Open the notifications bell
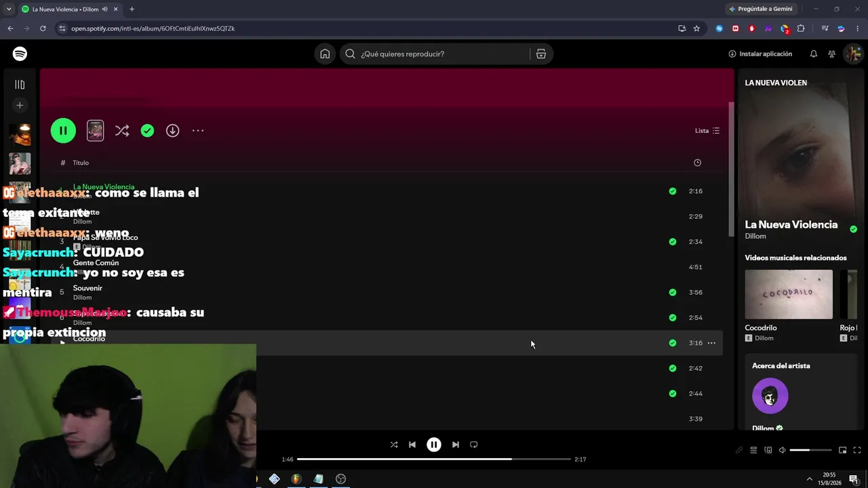The image size is (868, 488). tap(814, 54)
